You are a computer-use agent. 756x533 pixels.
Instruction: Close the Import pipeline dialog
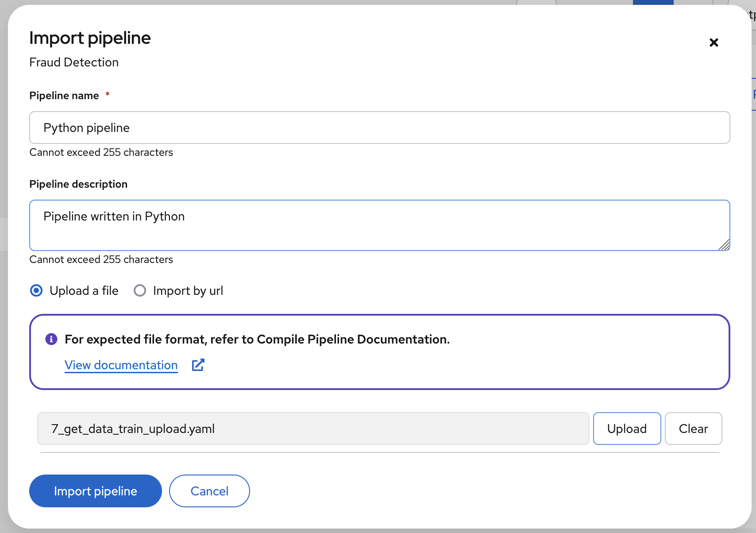click(714, 42)
